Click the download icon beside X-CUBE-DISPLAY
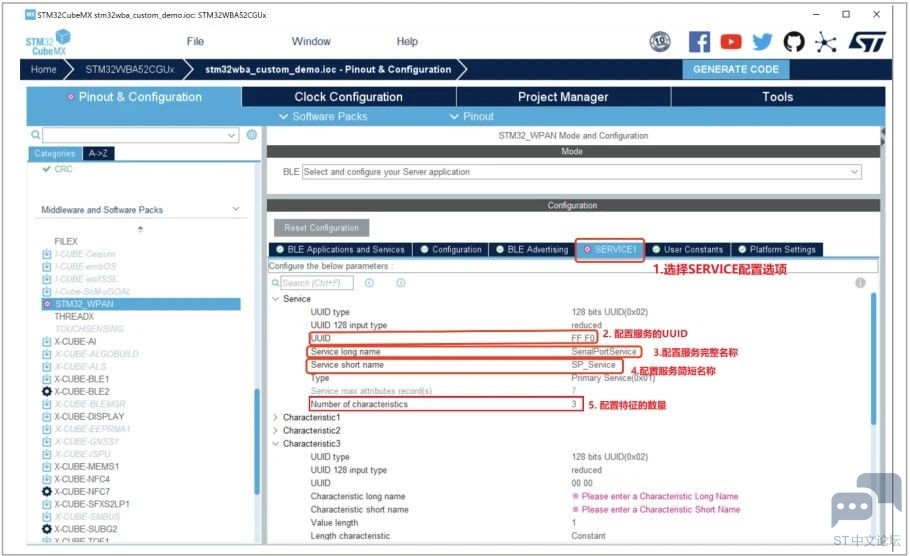The image size is (910, 556). coord(46,416)
